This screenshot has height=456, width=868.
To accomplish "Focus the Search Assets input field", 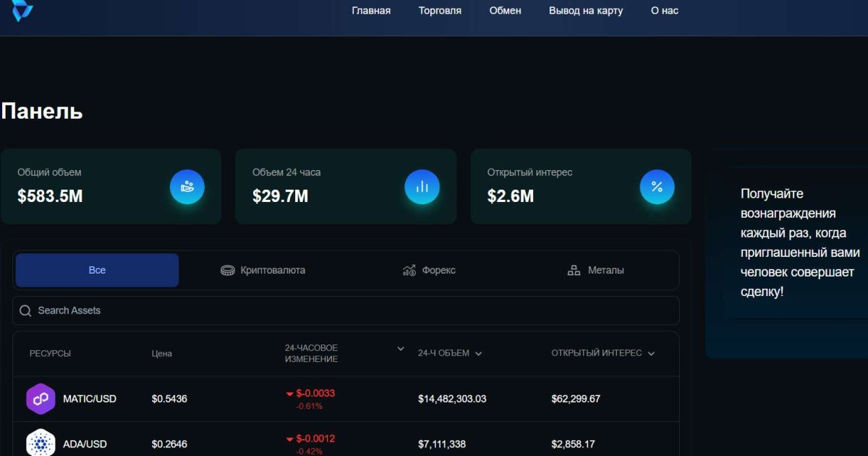I will (346, 311).
